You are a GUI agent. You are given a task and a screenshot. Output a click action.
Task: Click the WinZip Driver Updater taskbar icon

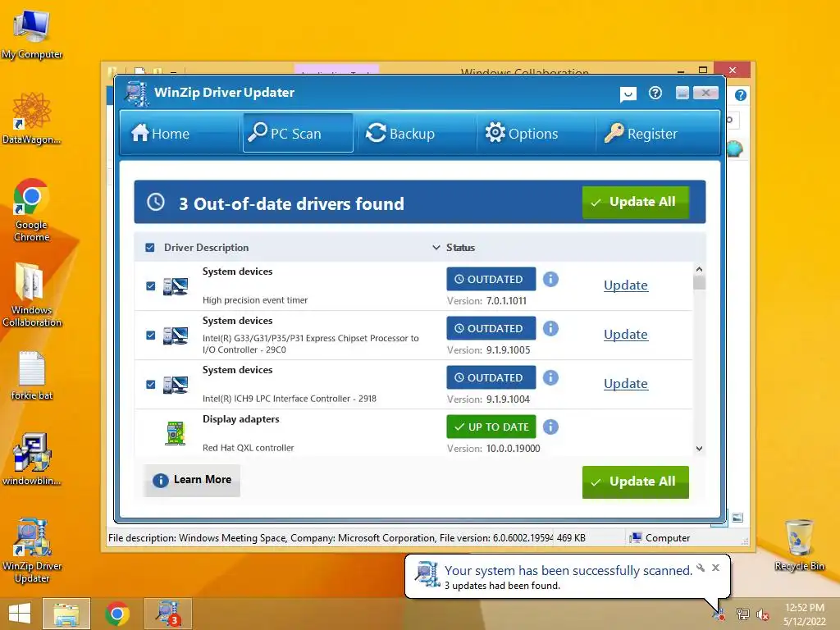(167, 614)
